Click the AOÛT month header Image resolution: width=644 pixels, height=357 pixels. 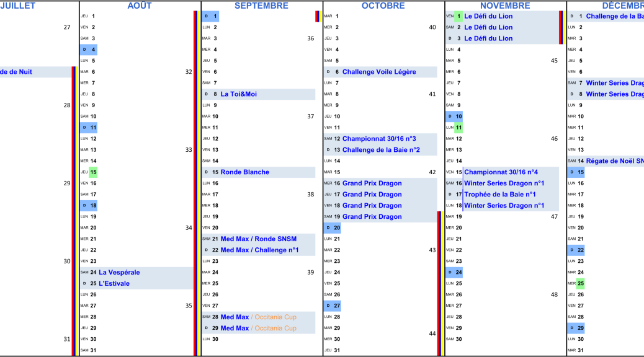point(140,6)
